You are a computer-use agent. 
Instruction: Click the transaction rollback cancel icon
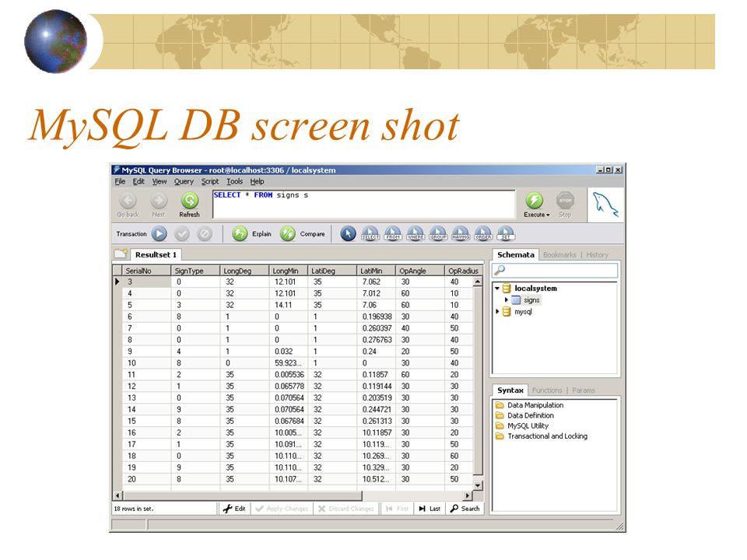point(205,234)
